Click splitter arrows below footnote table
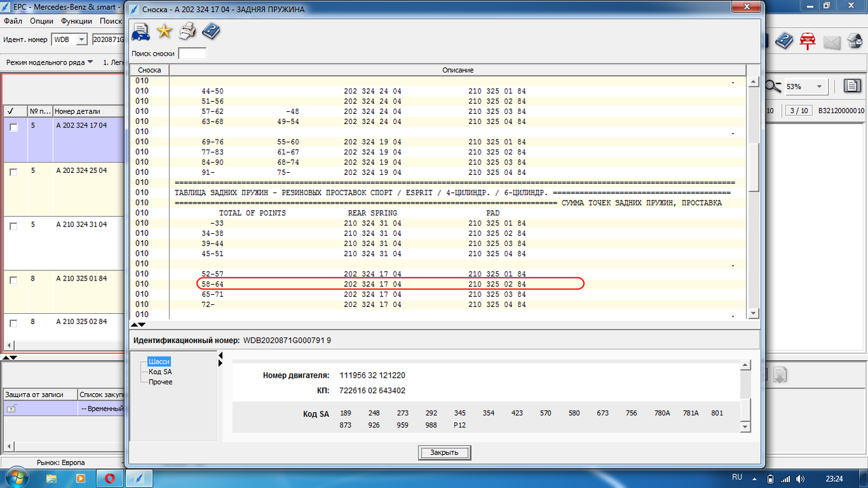 137,325
